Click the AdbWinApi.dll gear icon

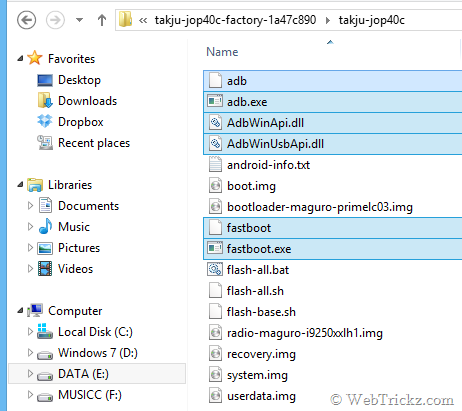215,123
